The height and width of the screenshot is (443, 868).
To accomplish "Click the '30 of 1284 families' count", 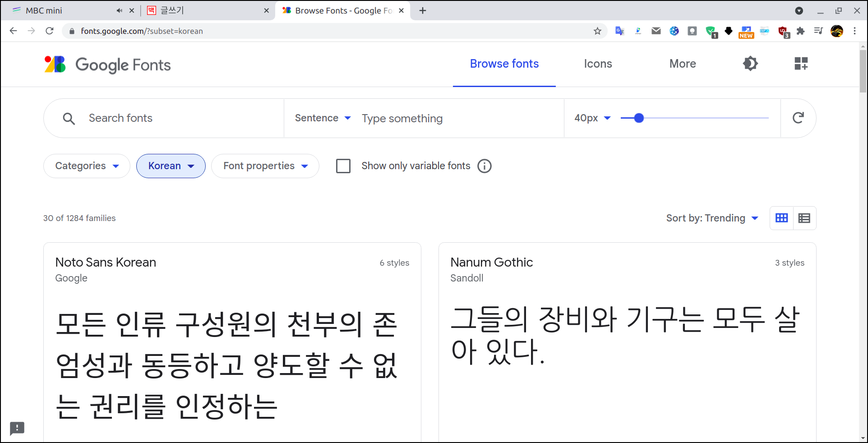I will click(x=79, y=218).
